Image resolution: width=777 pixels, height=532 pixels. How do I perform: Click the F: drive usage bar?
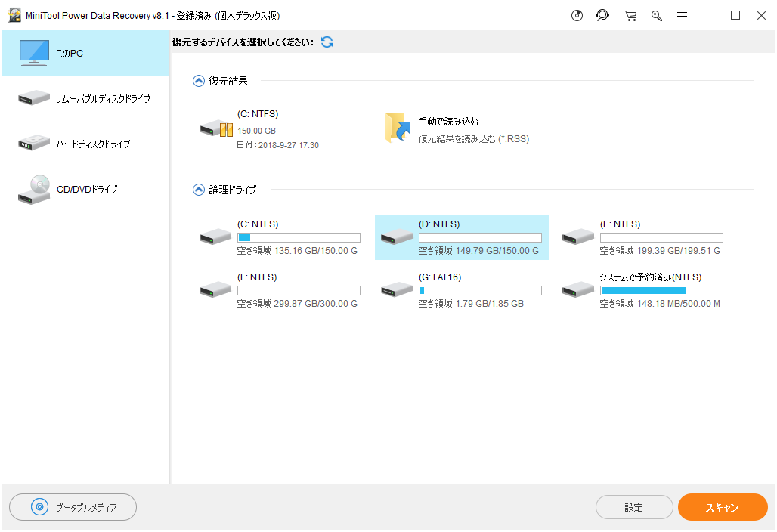point(299,290)
